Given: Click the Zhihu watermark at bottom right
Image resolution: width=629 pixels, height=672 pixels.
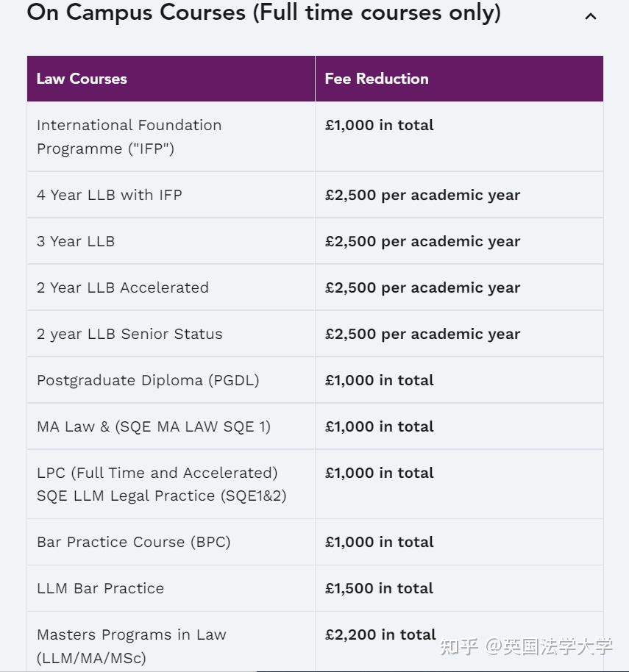Looking at the screenshot, I should [526, 646].
